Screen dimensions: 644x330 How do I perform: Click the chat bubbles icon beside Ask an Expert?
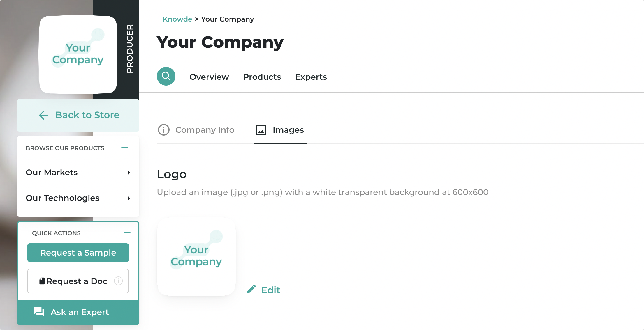[39, 312]
